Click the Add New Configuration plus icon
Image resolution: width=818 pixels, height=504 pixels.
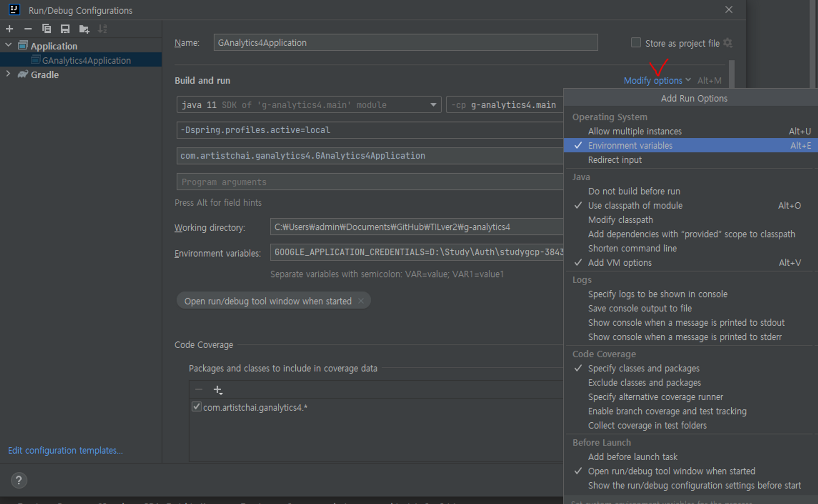click(10, 29)
